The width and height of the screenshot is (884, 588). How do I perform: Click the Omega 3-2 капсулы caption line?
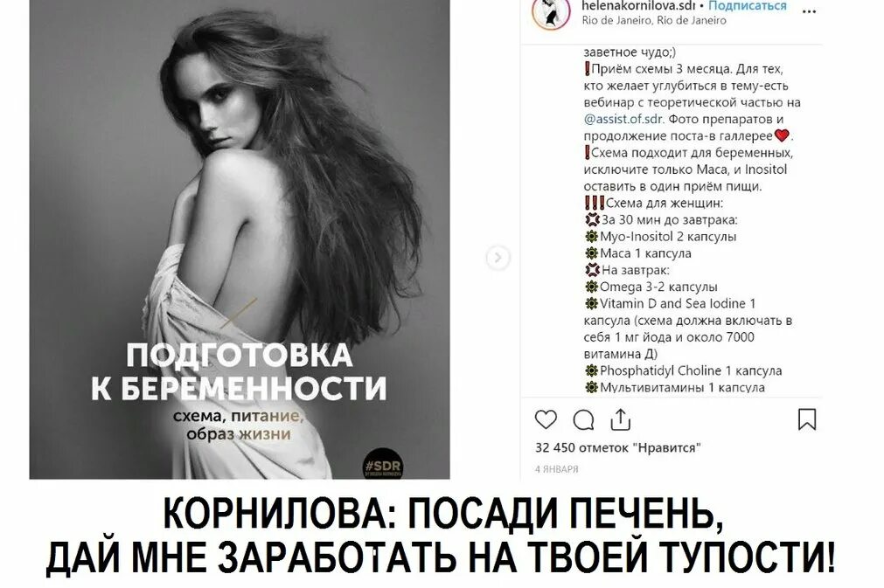click(x=651, y=287)
